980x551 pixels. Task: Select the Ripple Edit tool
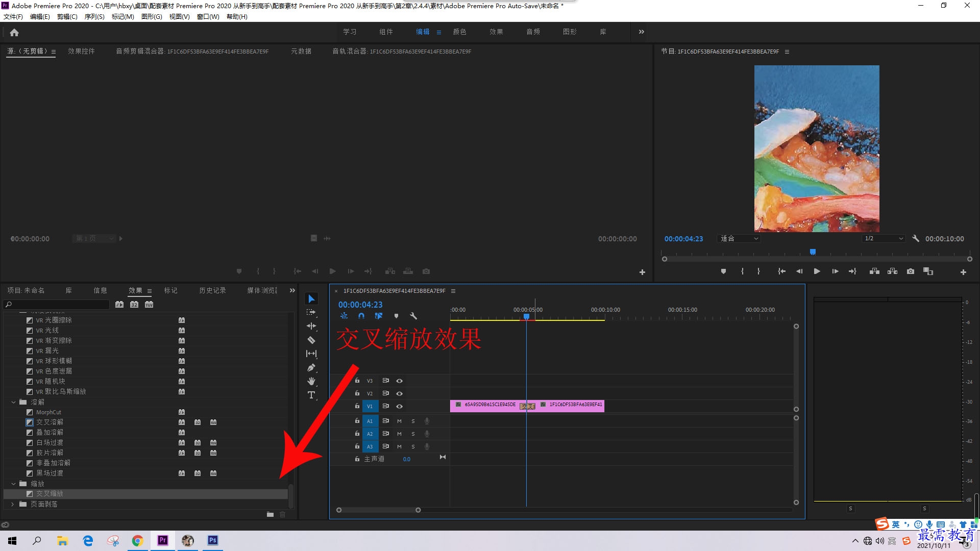tap(311, 326)
